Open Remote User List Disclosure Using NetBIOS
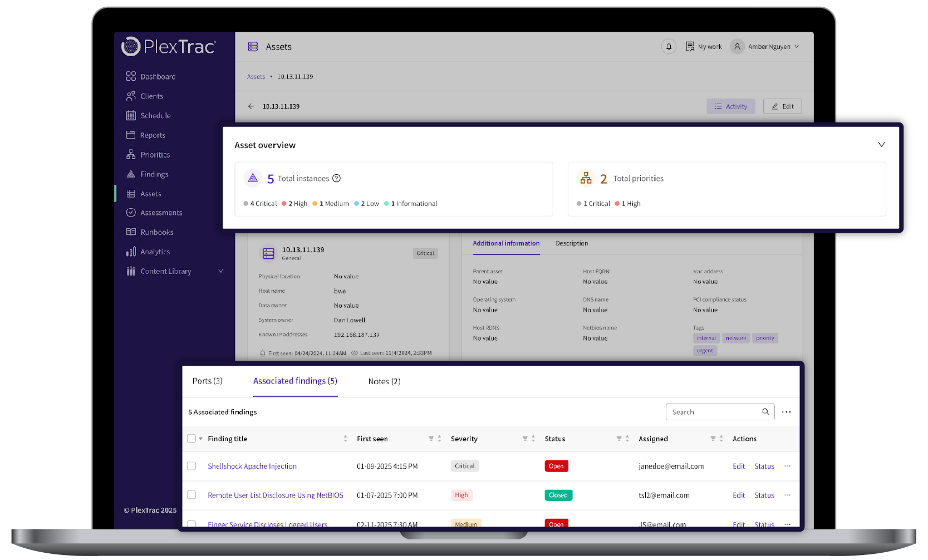 276,495
